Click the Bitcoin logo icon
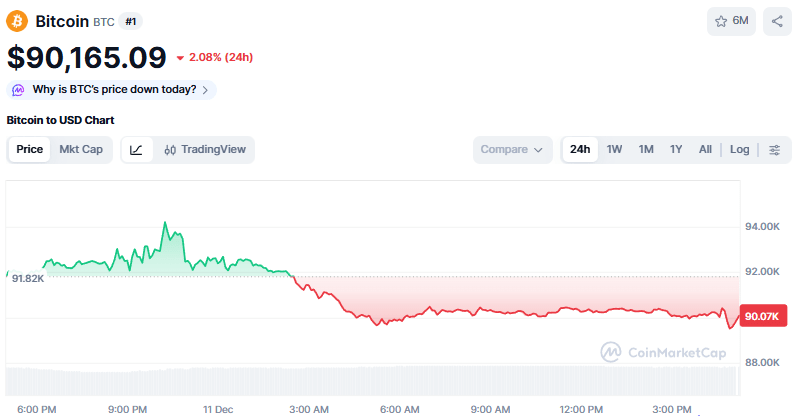Screen dimensions: 801x416 tap(18, 21)
